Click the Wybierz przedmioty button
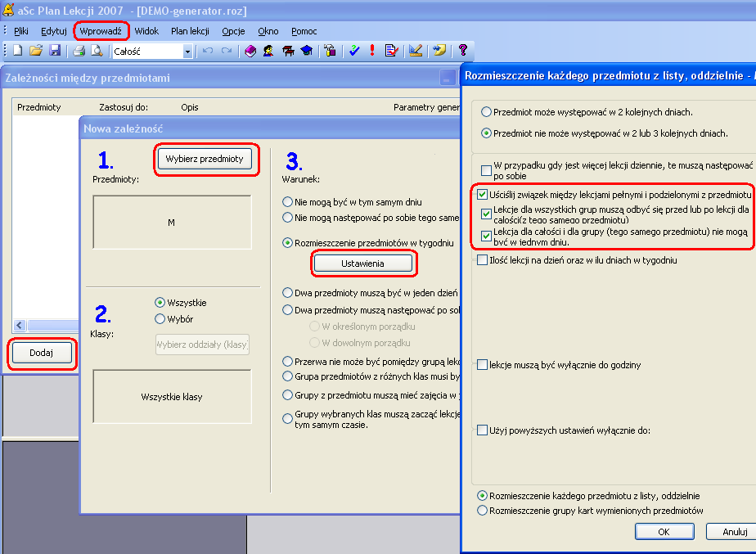 205,159
